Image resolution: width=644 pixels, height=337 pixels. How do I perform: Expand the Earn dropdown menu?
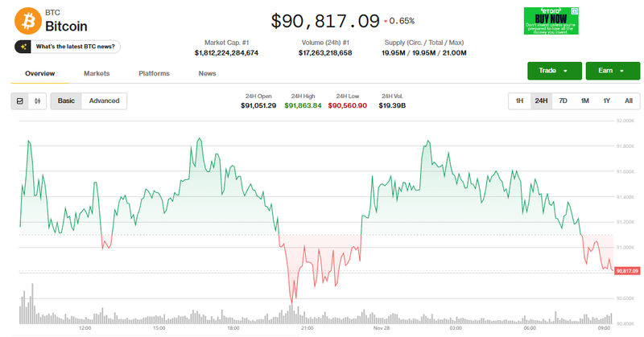pyautogui.click(x=612, y=71)
